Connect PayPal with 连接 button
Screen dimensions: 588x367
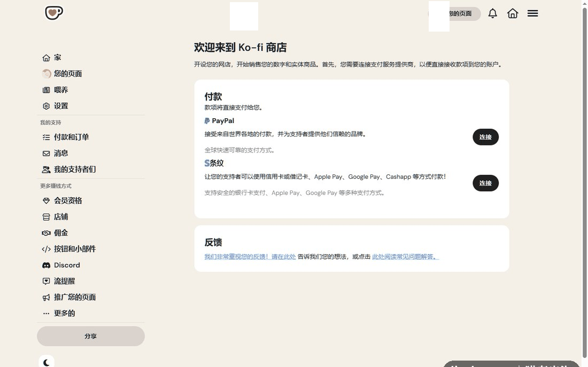click(x=485, y=137)
